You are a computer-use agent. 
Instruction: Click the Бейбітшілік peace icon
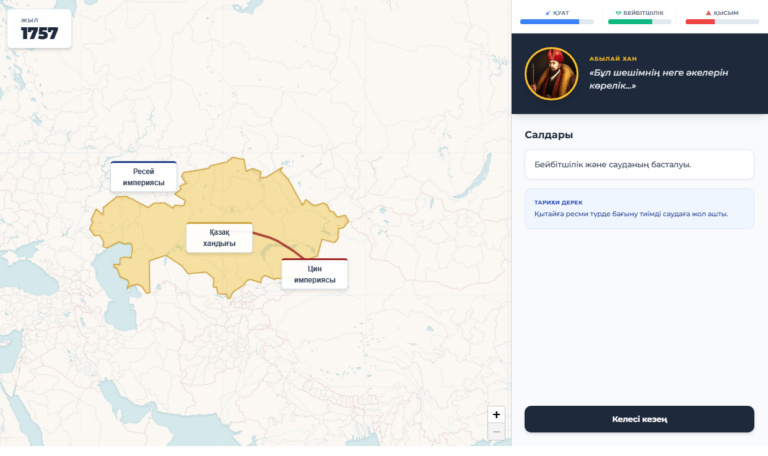618,13
